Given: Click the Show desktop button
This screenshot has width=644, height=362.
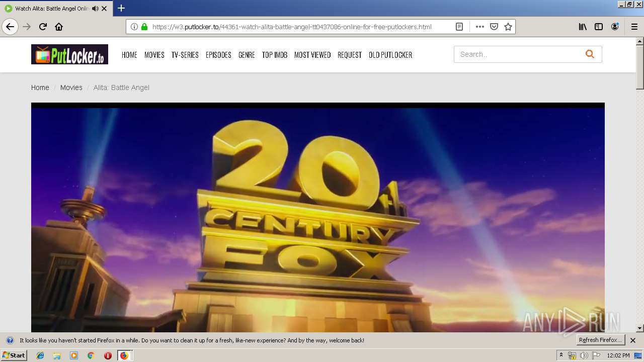Looking at the screenshot, I should click(639, 355).
